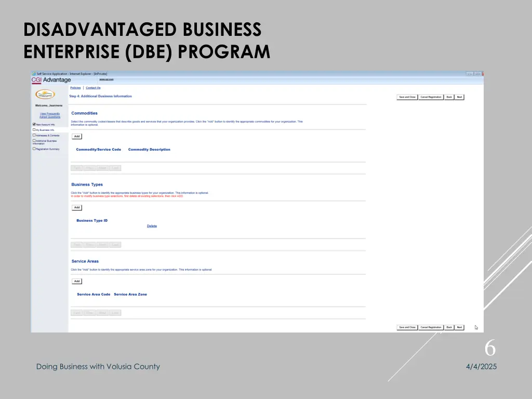Viewport: 532px width, 399px height.
Task: Click the red business type modification note
Action: 127,196
